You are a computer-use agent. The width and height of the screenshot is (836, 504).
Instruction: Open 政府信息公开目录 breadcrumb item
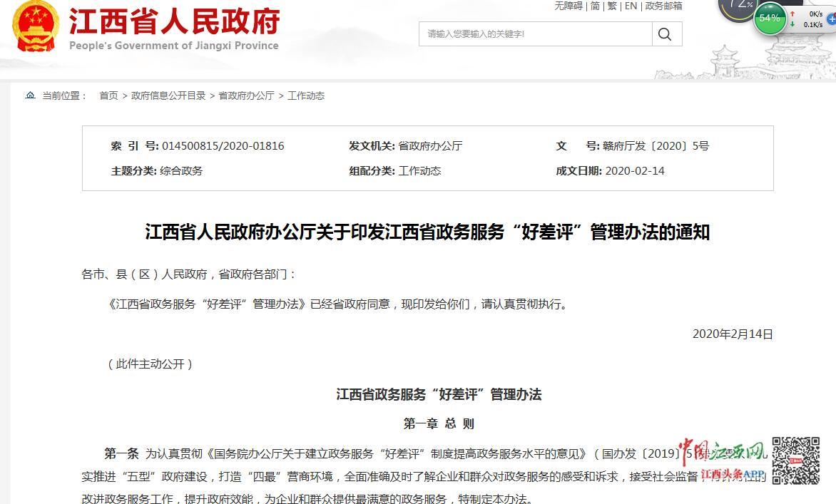coord(168,96)
